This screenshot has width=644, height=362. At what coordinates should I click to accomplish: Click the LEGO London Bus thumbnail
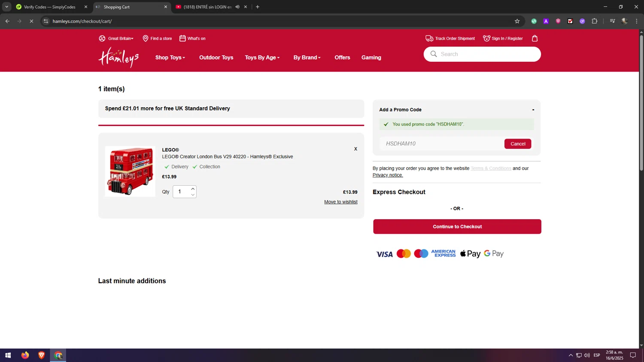[130, 171]
